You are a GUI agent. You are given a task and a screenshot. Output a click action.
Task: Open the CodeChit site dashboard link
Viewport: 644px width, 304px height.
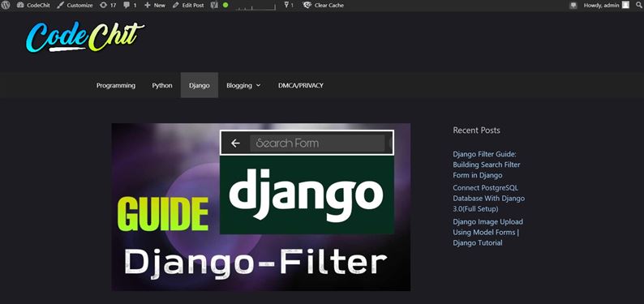[x=33, y=6]
